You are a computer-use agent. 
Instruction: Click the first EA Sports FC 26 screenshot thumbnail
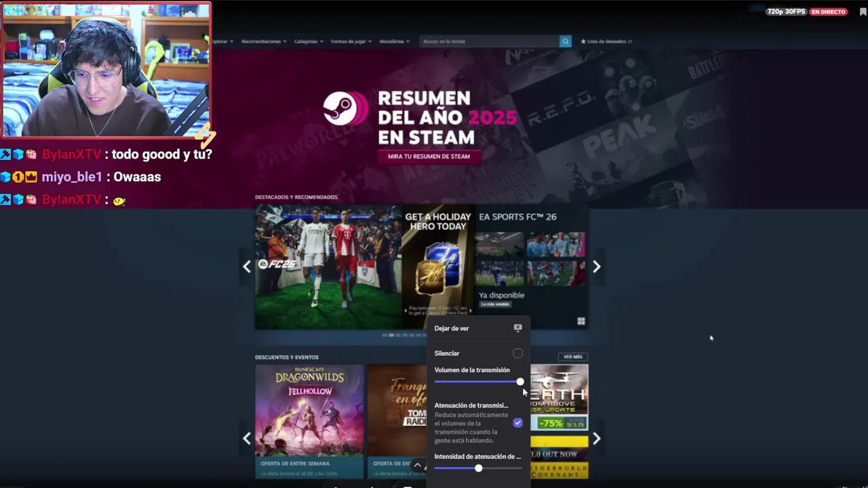point(500,244)
